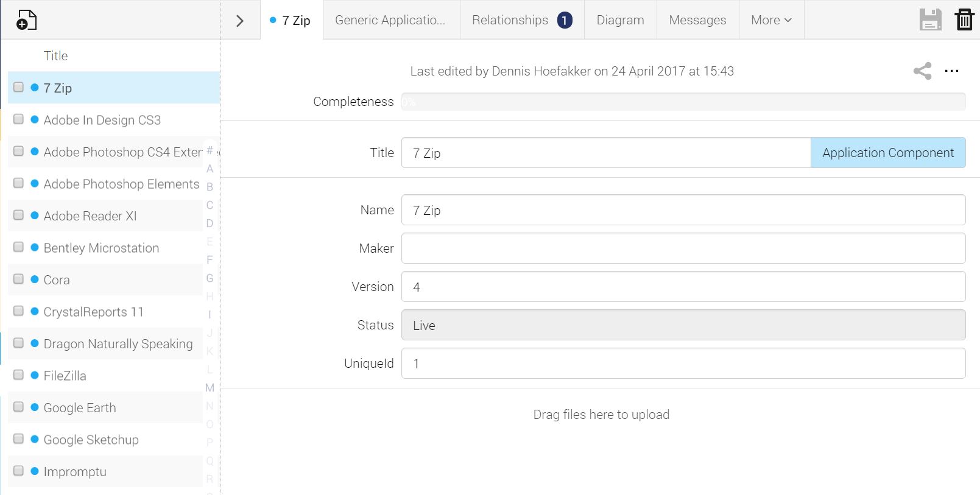
Task: Select Adobe Photoshop CS4 Extended in list
Action: [x=123, y=152]
